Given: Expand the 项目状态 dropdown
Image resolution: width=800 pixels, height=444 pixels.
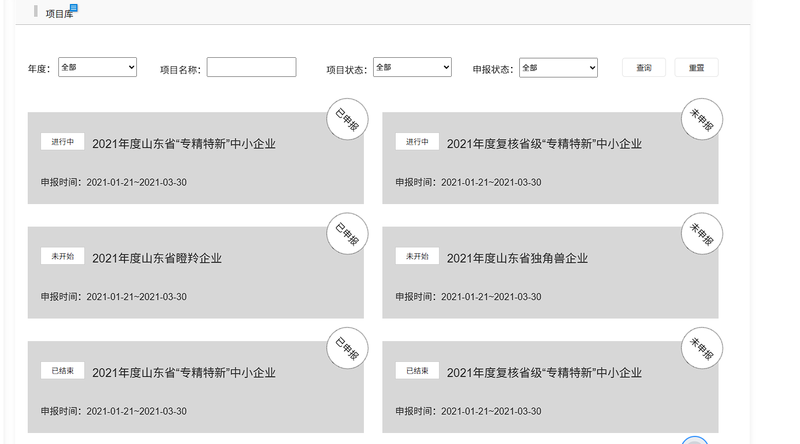Looking at the screenshot, I should (x=412, y=67).
